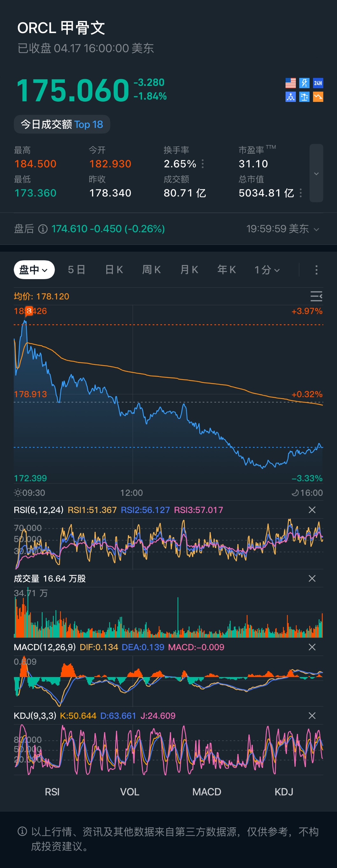The width and height of the screenshot is (337, 868).
Task: Close the RSI indicator panel
Action: 312,510
